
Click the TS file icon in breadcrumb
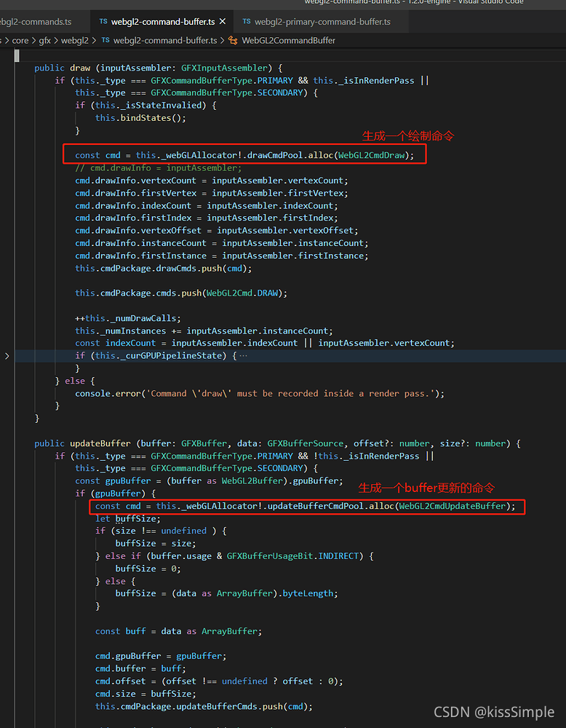(105, 40)
